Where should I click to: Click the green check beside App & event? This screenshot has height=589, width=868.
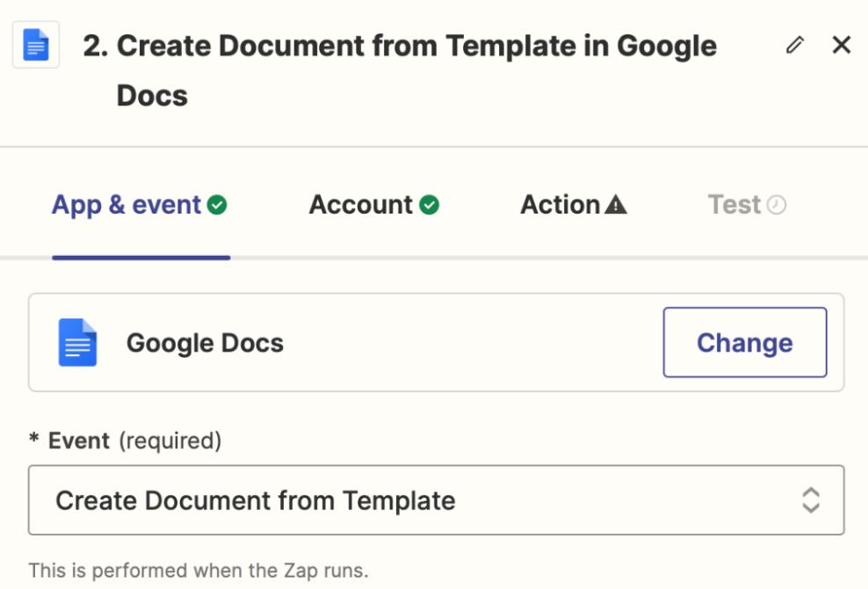tap(217, 205)
